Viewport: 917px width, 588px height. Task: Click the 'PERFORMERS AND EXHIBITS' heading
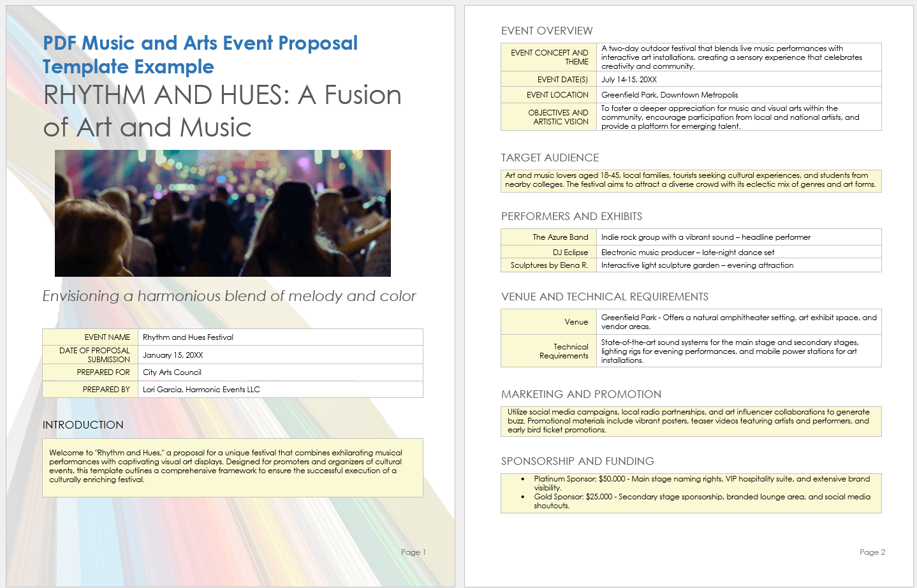tap(571, 216)
